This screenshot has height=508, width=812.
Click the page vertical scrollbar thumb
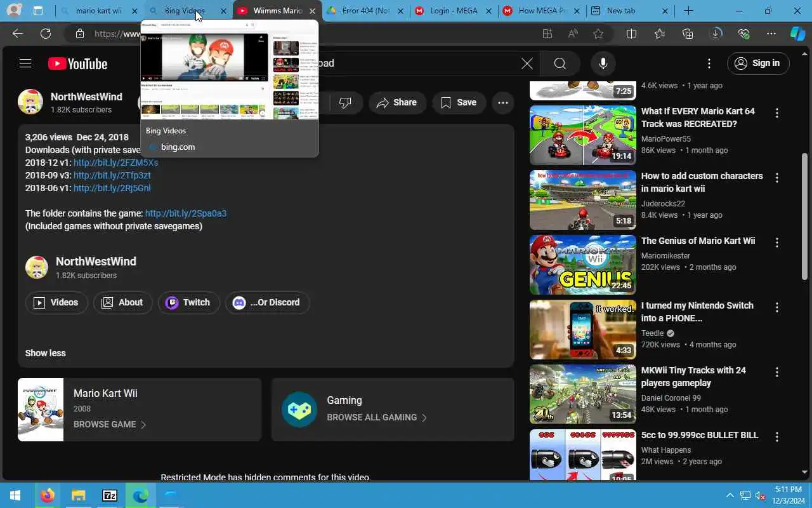(805, 216)
